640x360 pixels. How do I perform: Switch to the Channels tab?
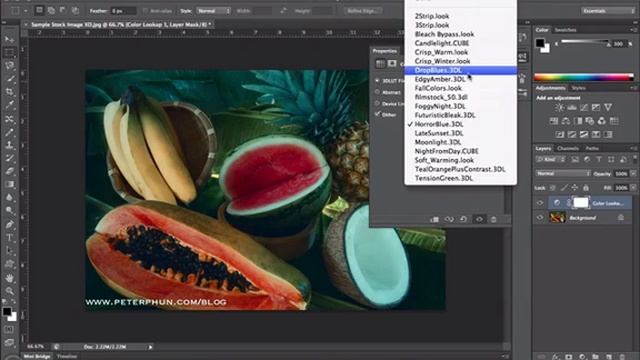[x=568, y=149]
